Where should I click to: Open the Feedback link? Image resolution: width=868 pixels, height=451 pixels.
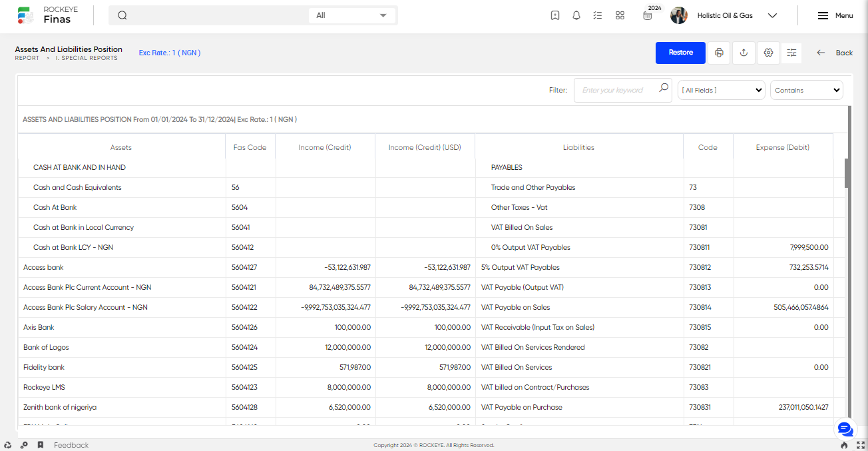click(x=71, y=445)
